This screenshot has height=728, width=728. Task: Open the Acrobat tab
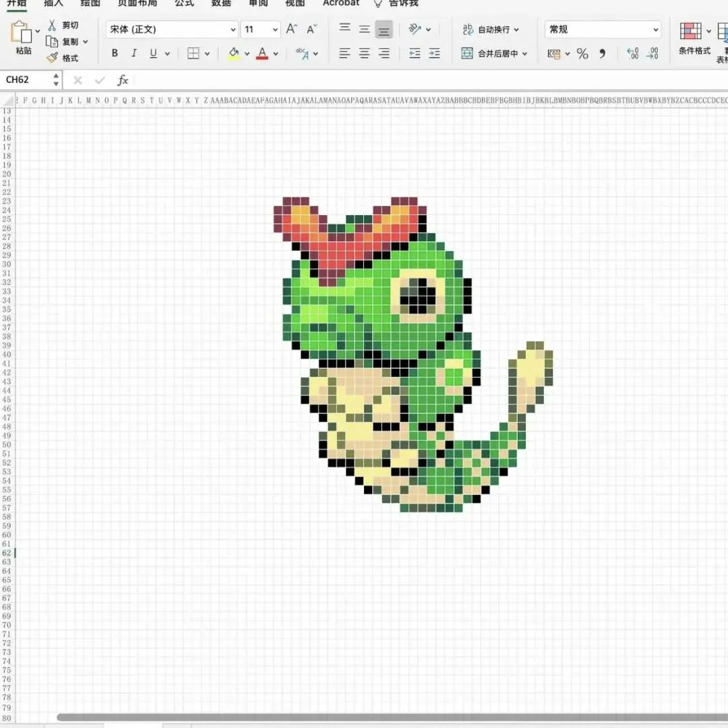(341, 3)
